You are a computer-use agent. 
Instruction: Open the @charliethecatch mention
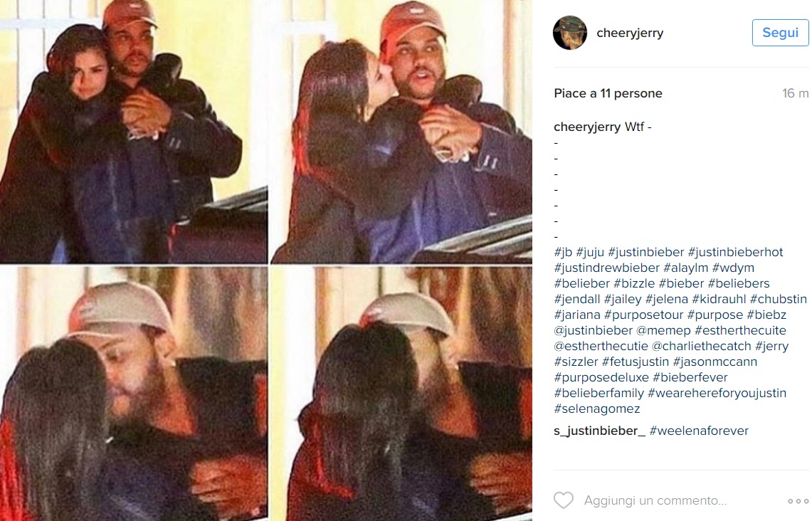[701, 346]
